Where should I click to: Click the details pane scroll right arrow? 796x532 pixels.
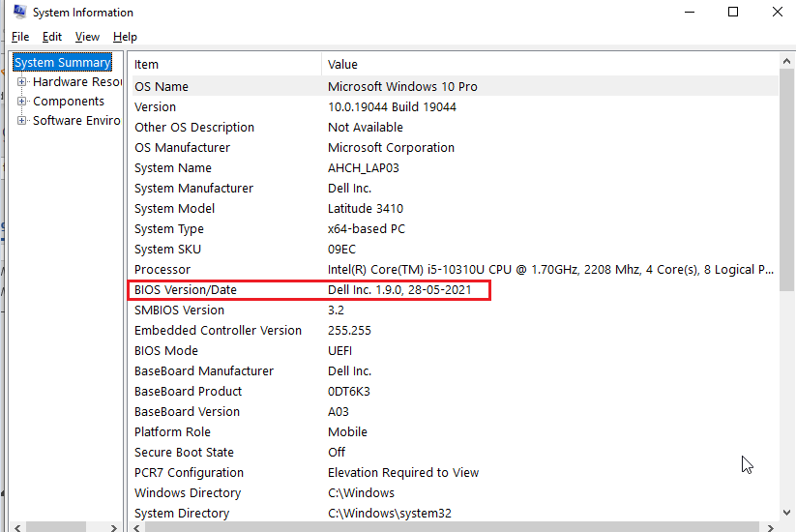[x=771, y=528]
